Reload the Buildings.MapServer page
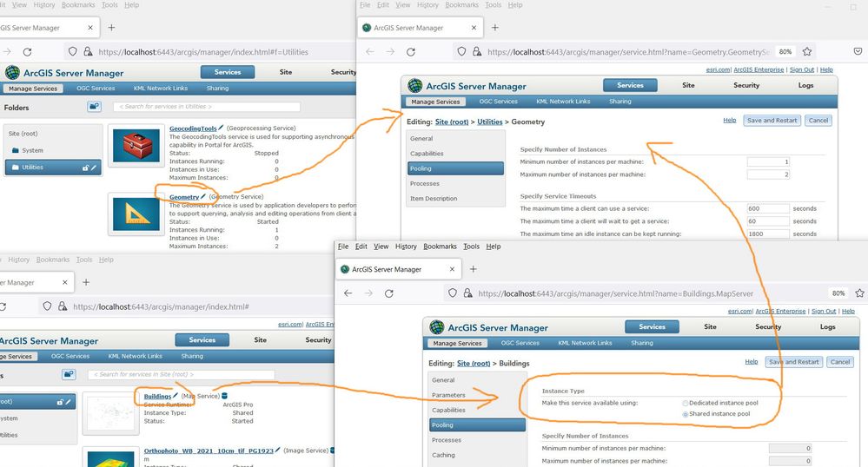The height and width of the screenshot is (467, 868). [x=389, y=293]
